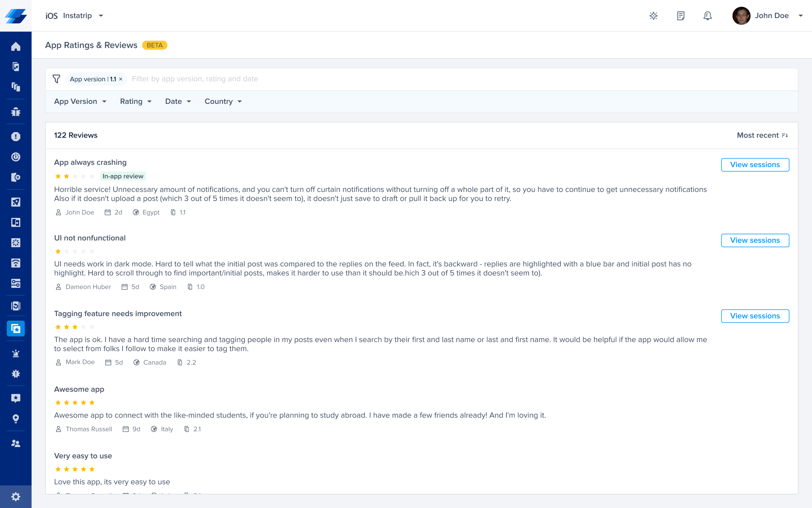
Task: View sessions for Tagging feature review
Action: pyautogui.click(x=755, y=316)
